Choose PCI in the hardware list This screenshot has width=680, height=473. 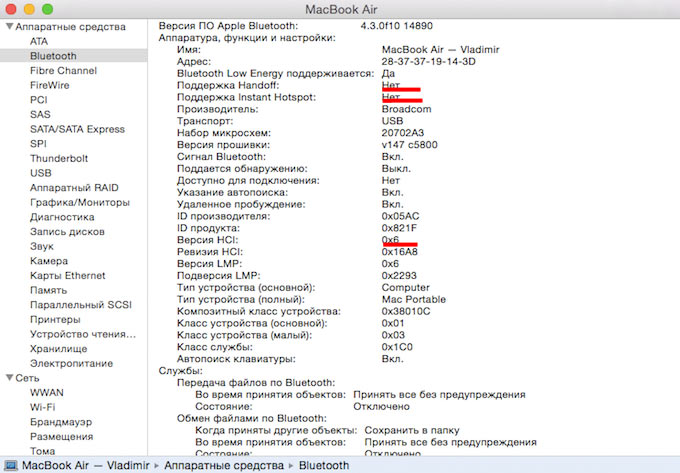tap(39, 100)
